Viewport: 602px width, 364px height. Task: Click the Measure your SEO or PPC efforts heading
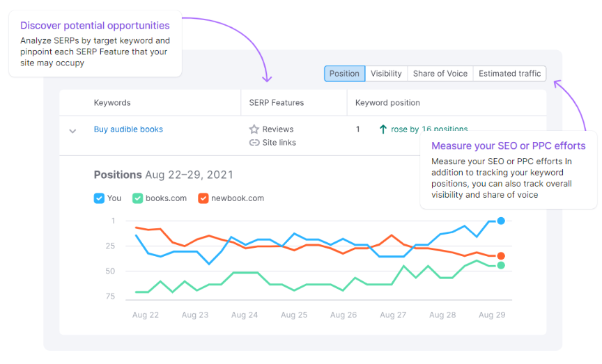point(509,145)
